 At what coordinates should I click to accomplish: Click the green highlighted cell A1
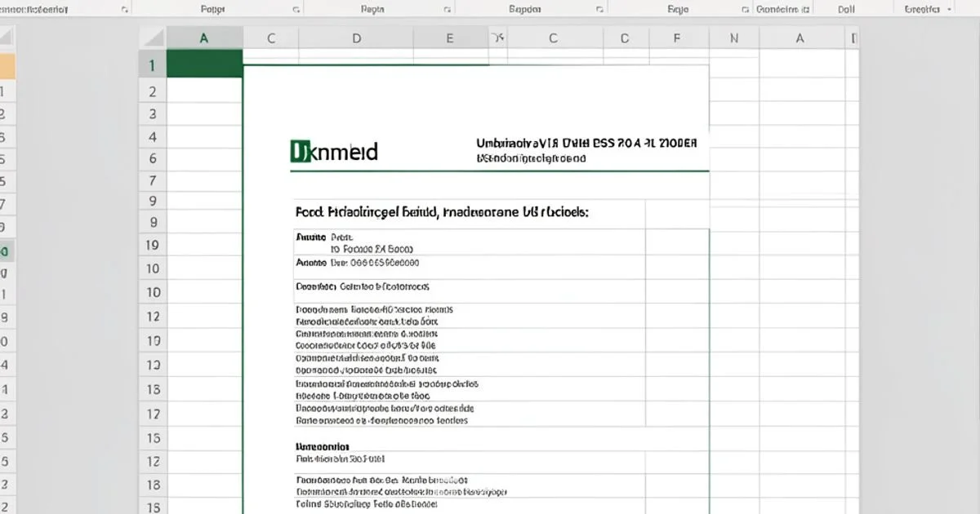204,64
